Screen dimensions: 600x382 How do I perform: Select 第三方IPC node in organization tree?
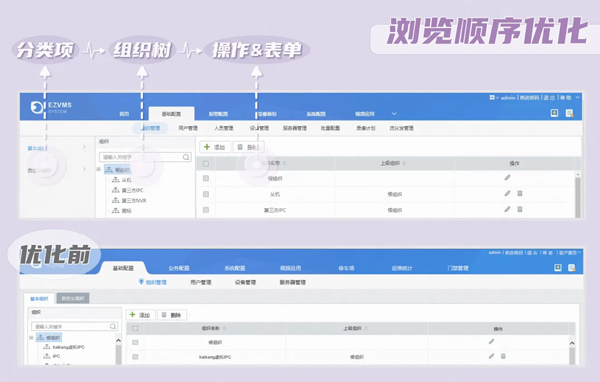coord(127,190)
